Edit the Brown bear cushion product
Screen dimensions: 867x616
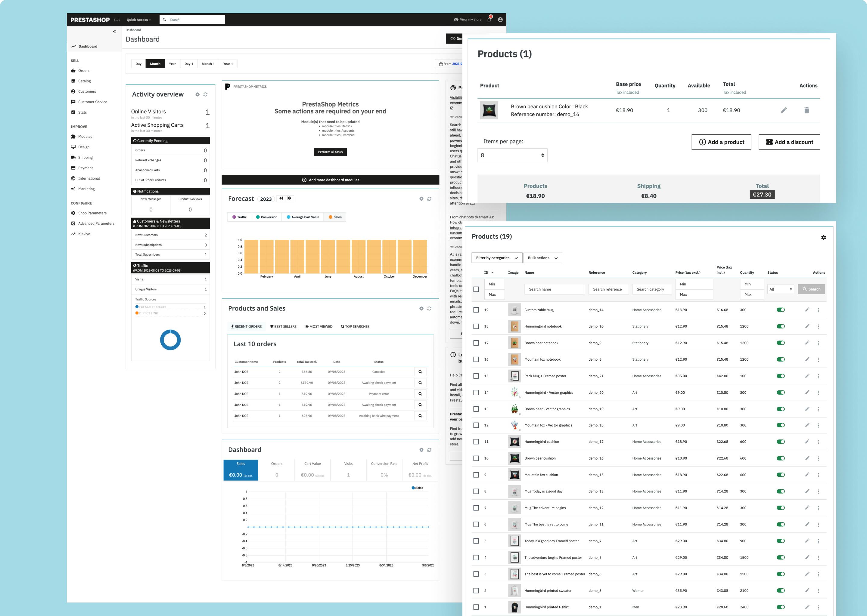[x=784, y=110]
